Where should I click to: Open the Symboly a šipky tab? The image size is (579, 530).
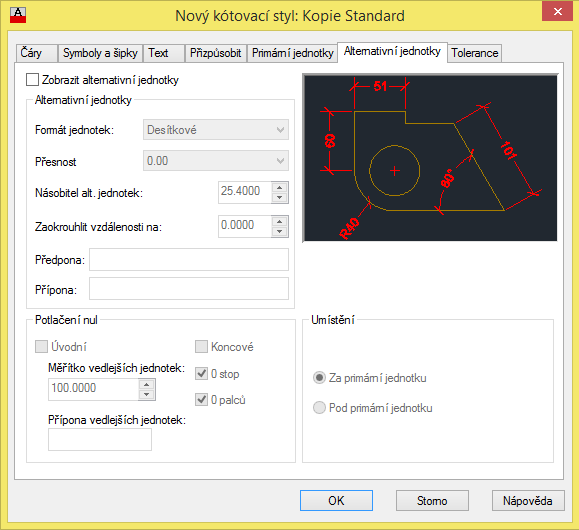(x=100, y=53)
